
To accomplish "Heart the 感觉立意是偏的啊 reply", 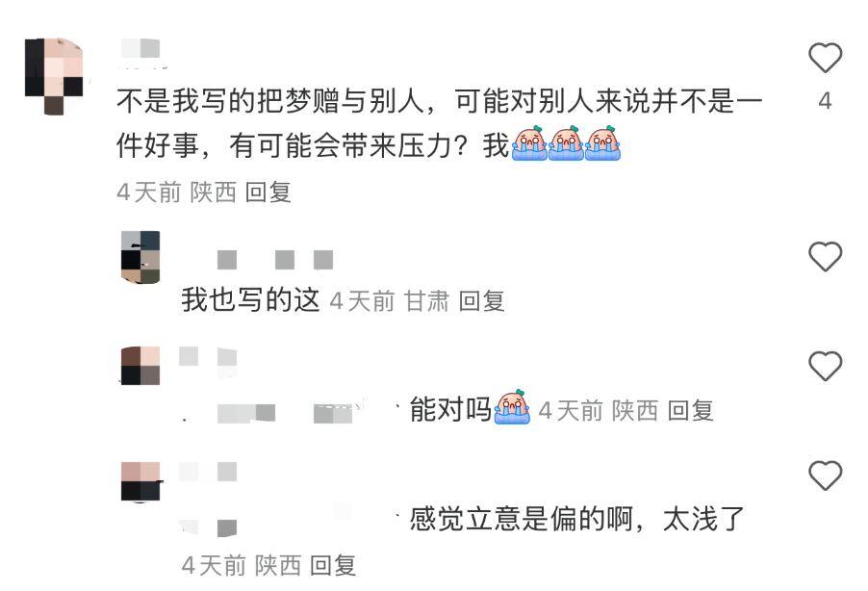I will click(x=825, y=475).
